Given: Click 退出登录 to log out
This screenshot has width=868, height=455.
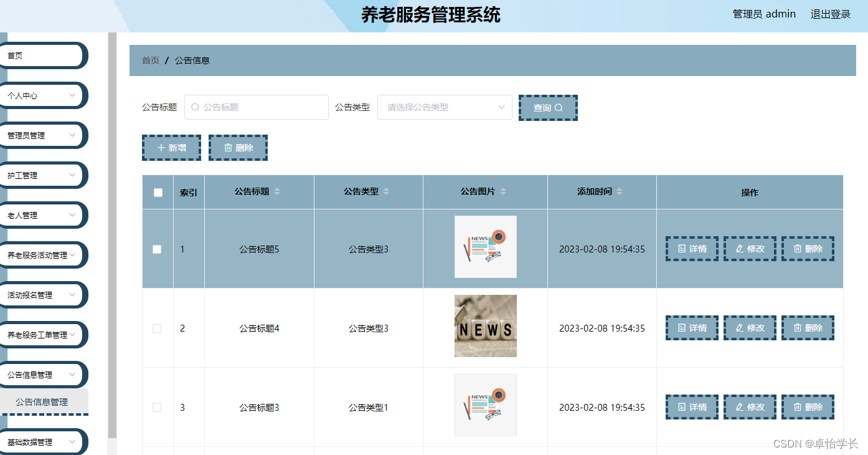Looking at the screenshot, I should [830, 14].
